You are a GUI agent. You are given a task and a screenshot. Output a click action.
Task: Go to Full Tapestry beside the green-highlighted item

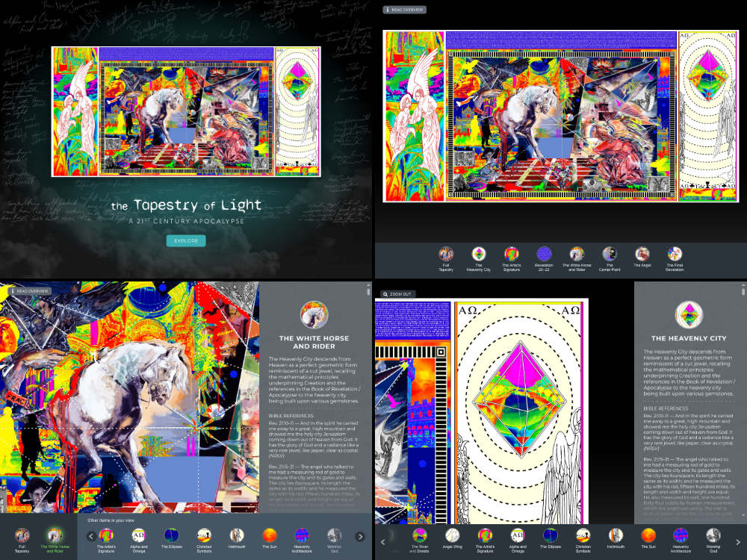pos(22,535)
